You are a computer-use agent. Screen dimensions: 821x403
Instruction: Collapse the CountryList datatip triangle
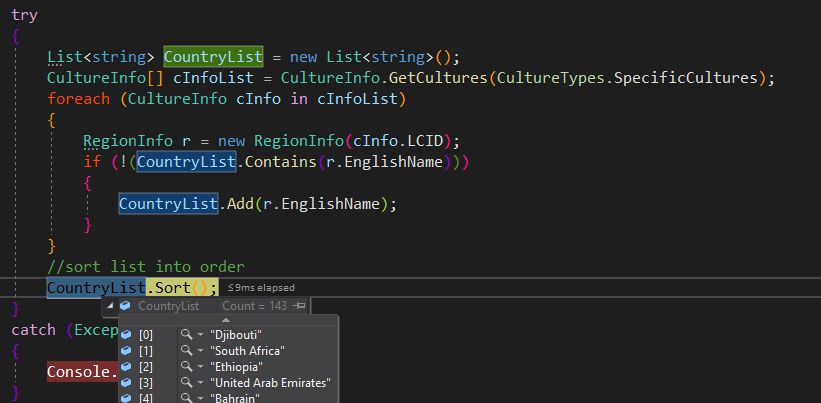point(110,306)
